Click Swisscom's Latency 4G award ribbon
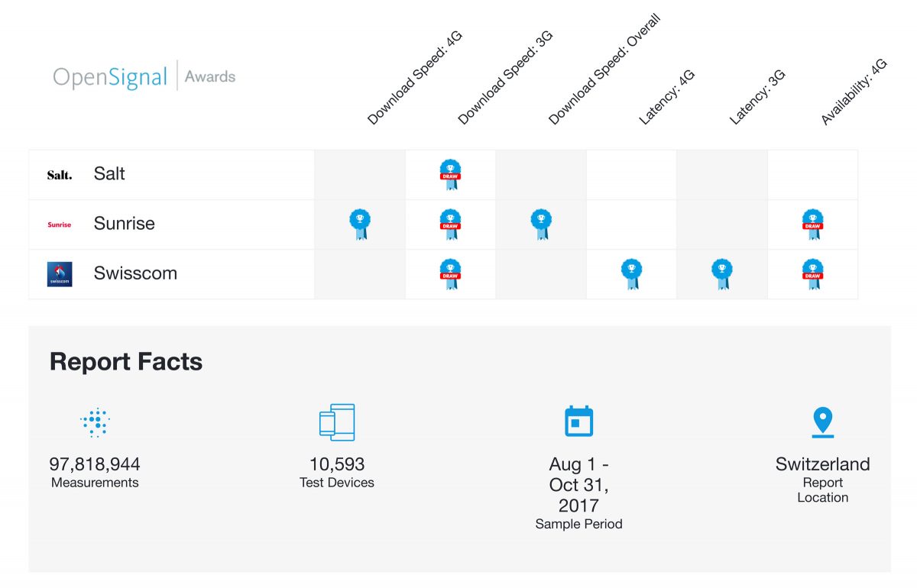This screenshot has height=588, width=917. pyautogui.click(x=631, y=273)
